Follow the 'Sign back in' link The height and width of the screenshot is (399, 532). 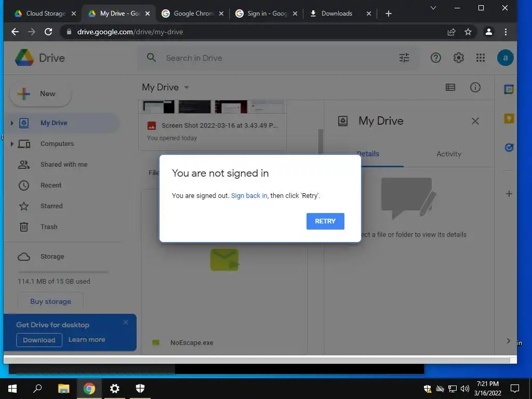coord(249,196)
